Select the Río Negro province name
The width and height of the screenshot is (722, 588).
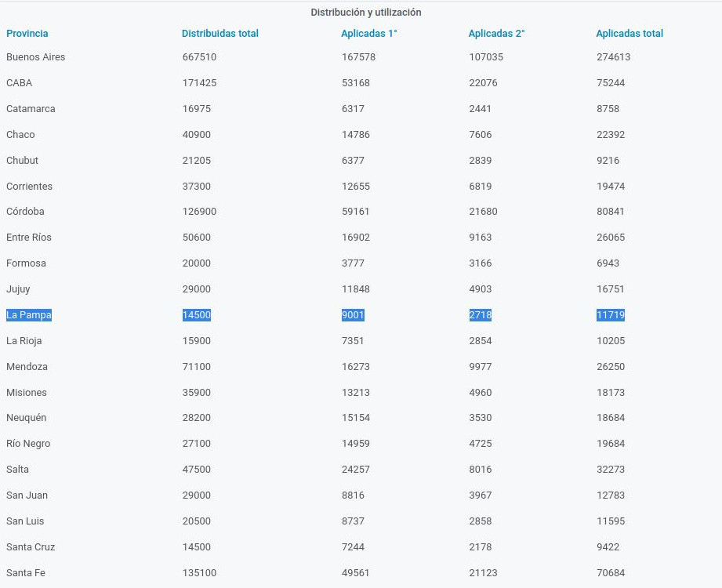pyautogui.click(x=28, y=444)
